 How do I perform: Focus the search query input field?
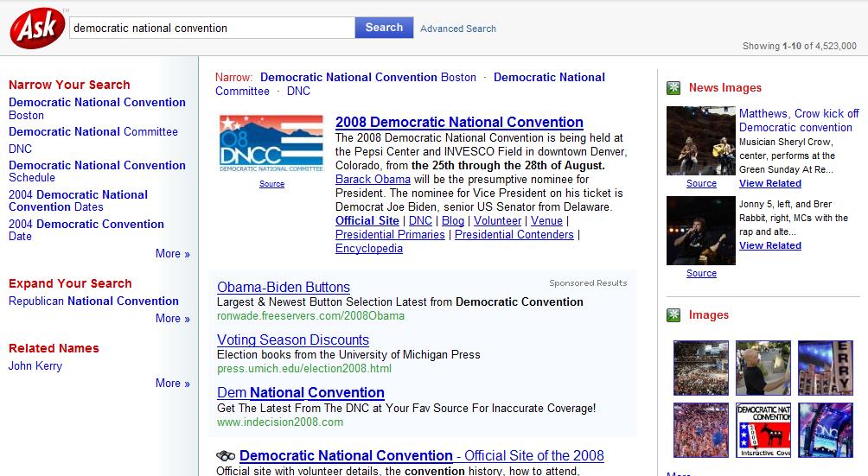click(211, 28)
